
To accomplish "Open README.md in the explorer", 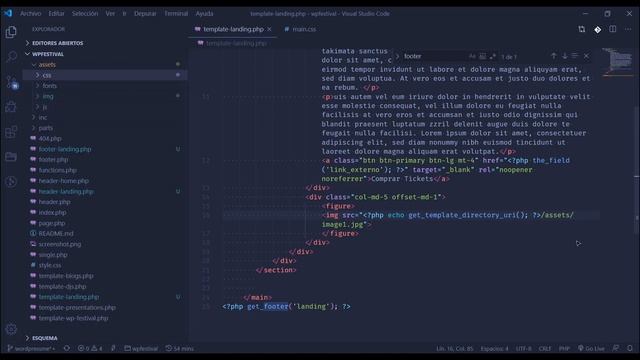I will pyautogui.click(x=56, y=233).
